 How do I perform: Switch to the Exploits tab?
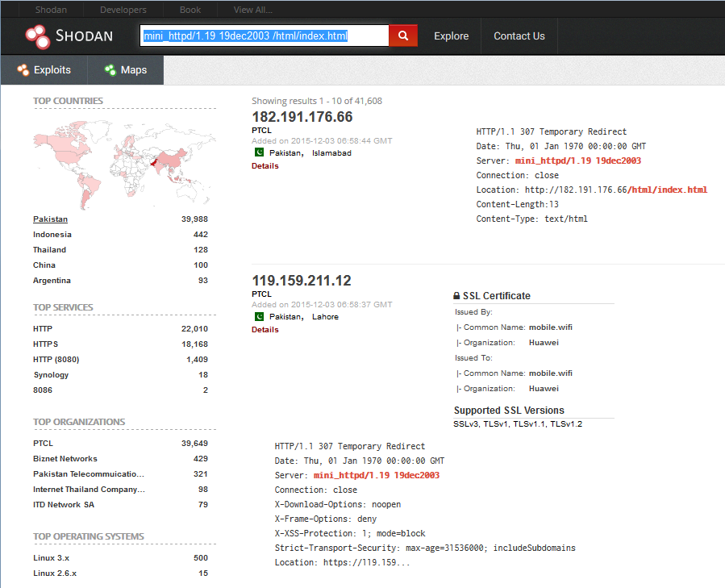[x=44, y=70]
